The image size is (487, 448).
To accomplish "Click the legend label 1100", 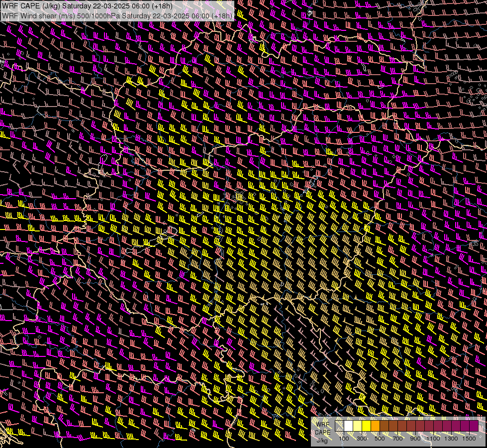I will click(x=433, y=439).
